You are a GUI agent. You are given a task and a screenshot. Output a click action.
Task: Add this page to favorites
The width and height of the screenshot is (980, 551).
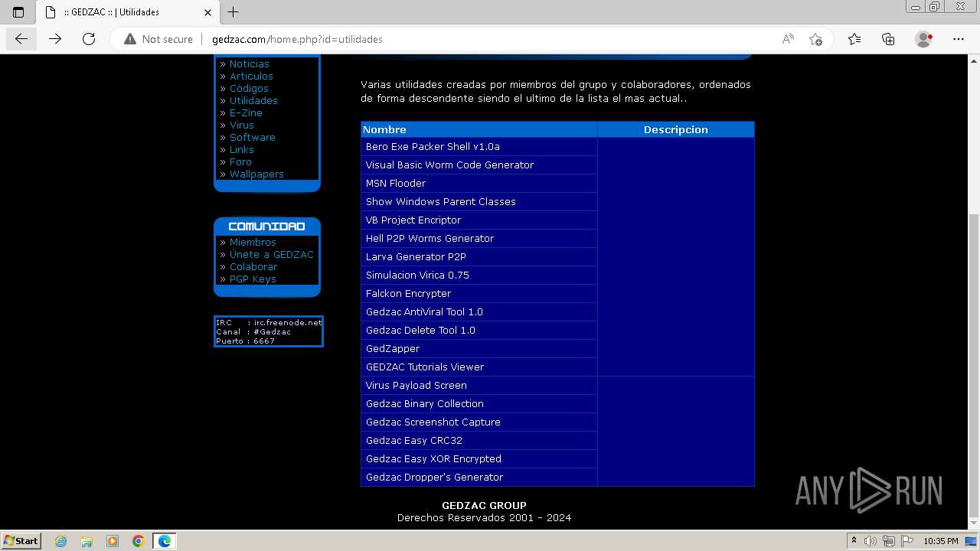(x=815, y=39)
